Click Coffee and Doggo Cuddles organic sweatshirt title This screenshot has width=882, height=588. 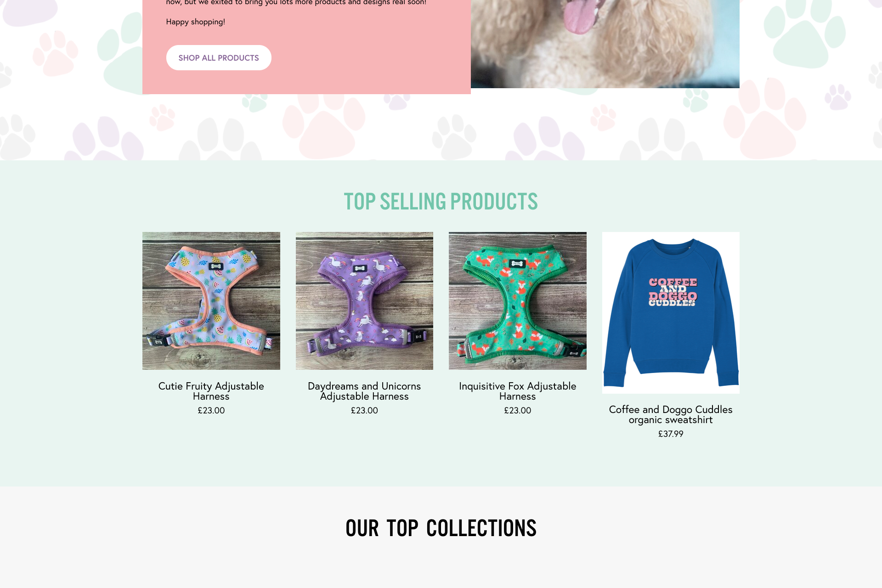tap(671, 414)
